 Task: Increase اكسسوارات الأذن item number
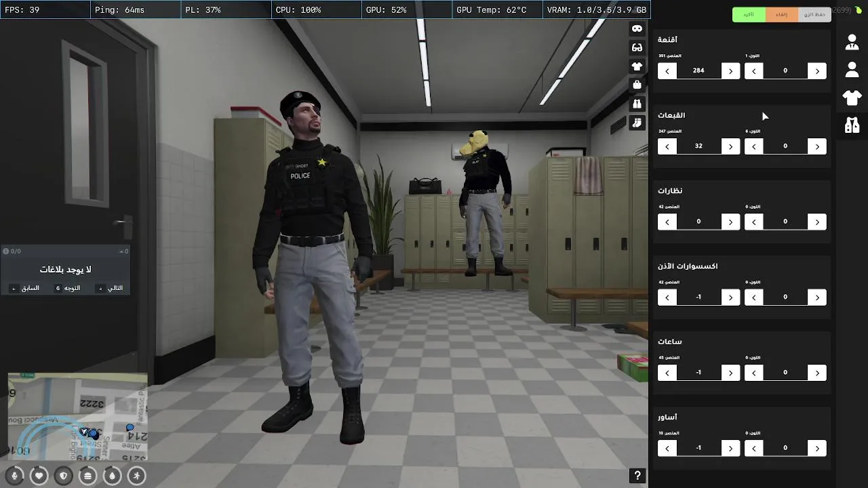(730, 297)
